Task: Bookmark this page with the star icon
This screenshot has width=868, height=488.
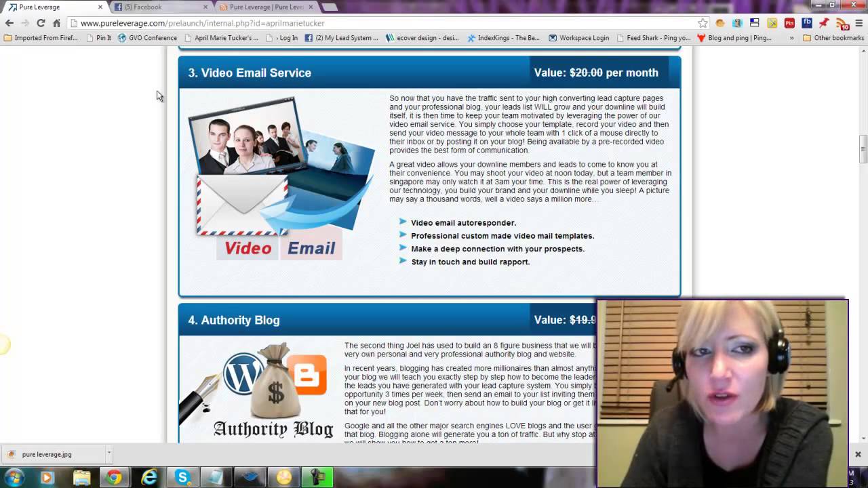Action: tap(703, 23)
